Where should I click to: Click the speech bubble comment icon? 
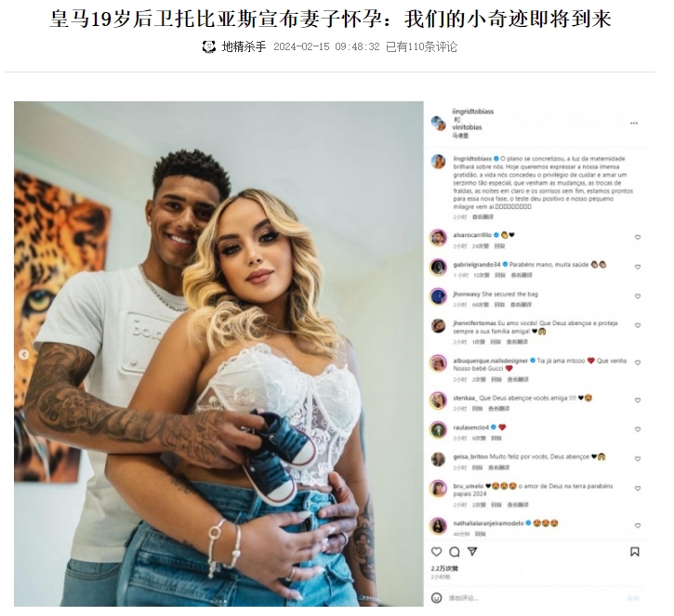[x=455, y=552]
